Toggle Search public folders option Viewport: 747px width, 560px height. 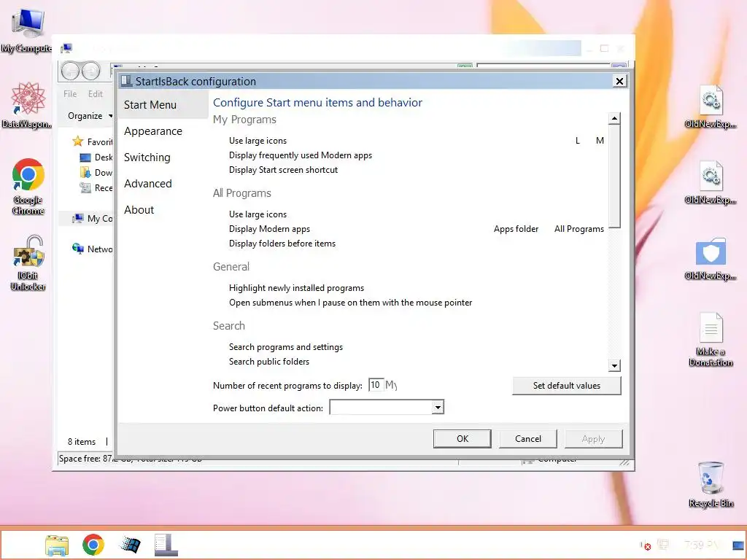coord(269,362)
